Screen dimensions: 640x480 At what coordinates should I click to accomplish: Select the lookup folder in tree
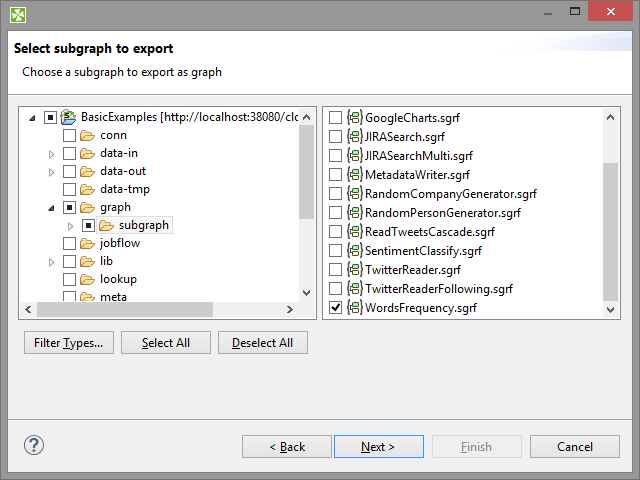point(118,279)
